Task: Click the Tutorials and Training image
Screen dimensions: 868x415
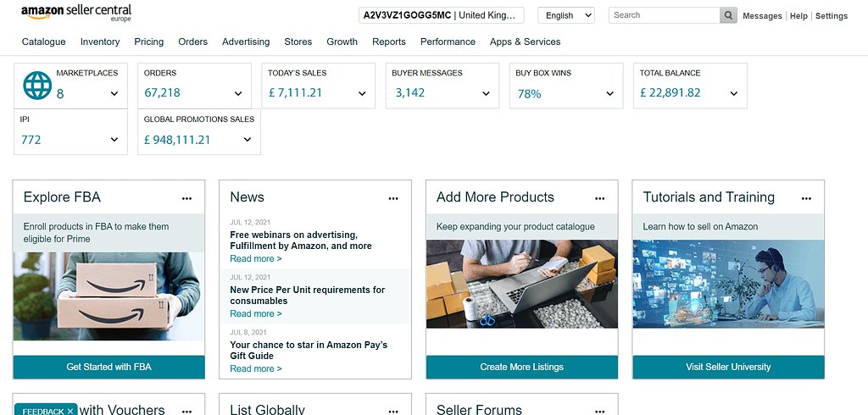Action: pos(728,284)
